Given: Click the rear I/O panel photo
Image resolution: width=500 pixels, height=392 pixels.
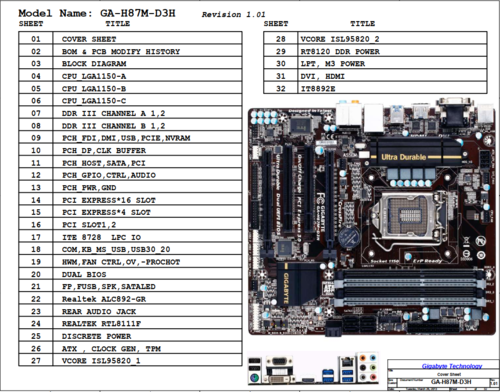Looking at the screenshot, I should (x=313, y=368).
